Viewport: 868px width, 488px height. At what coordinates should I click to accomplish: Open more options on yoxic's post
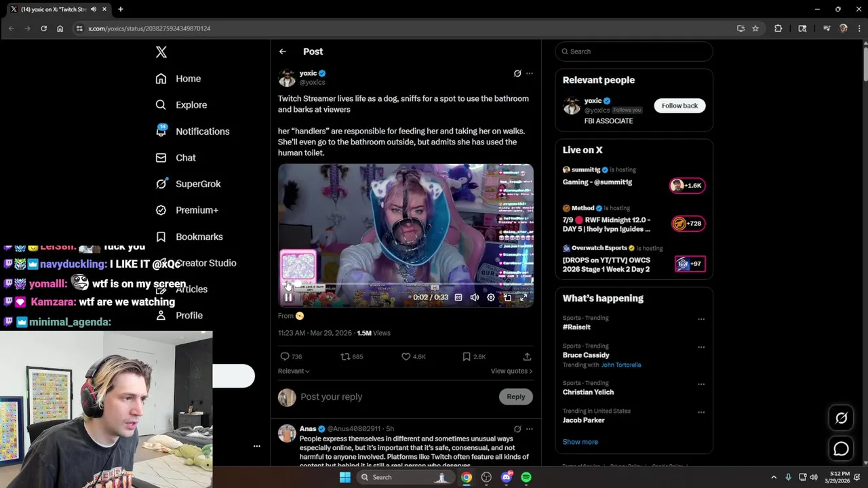point(530,73)
